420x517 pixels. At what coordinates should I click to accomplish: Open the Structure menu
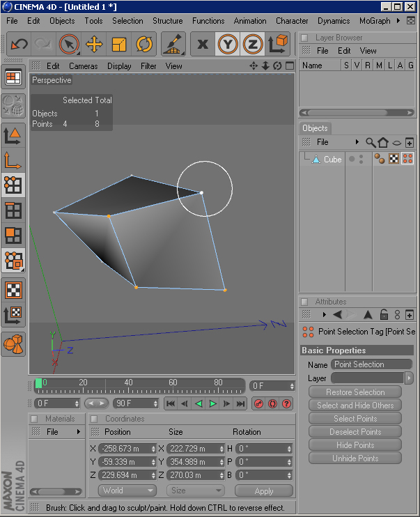[x=167, y=21]
